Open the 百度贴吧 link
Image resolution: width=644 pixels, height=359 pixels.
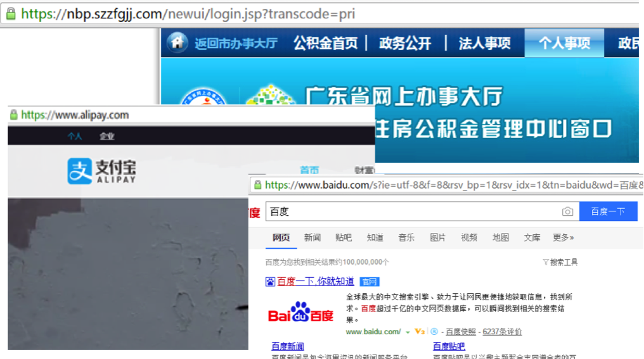449,346
